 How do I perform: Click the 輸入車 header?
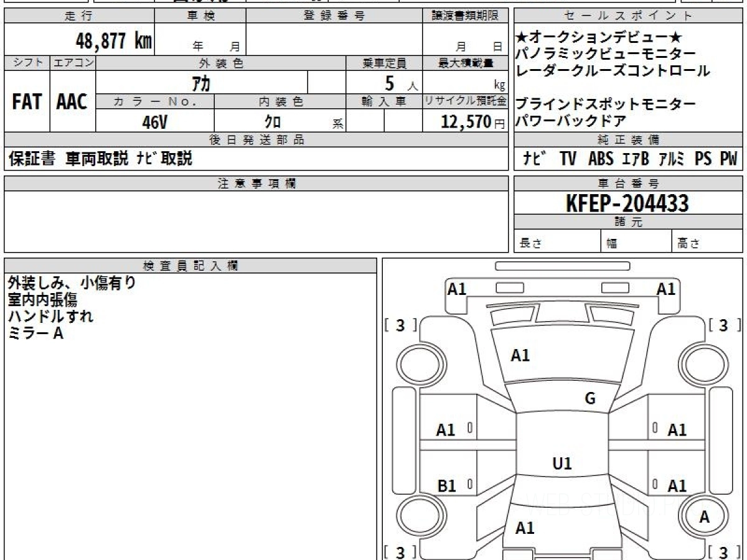coord(384,101)
